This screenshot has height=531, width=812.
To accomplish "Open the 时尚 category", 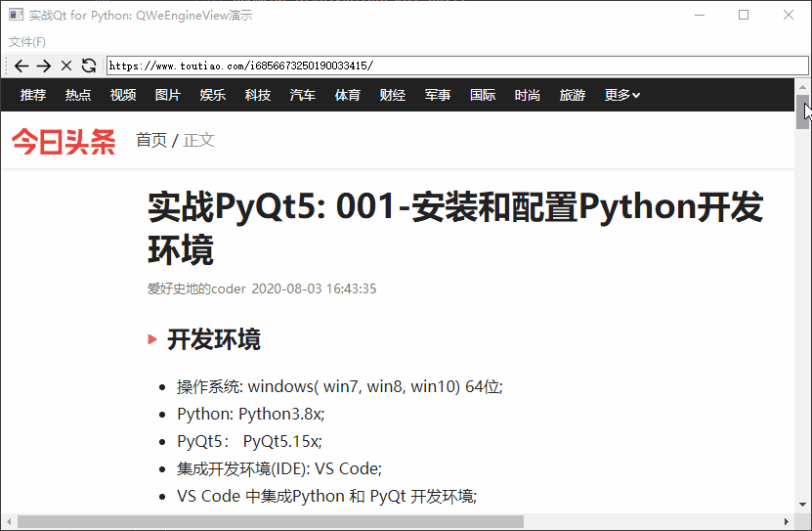I will point(528,95).
